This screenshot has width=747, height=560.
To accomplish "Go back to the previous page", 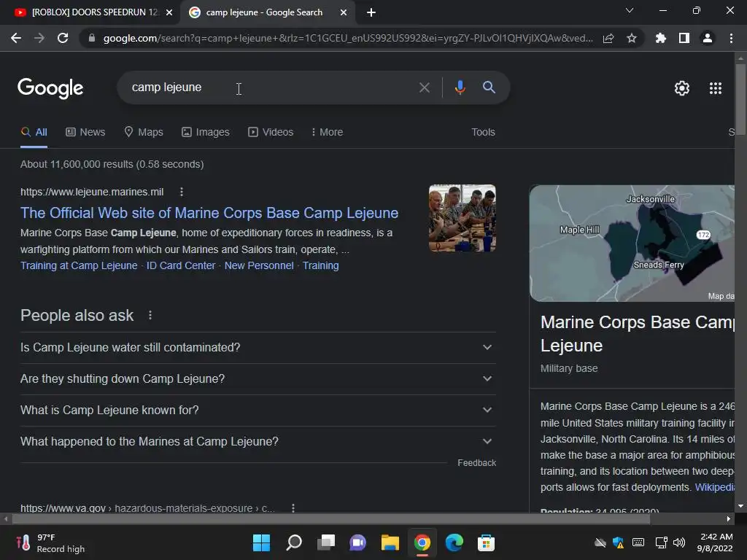I will pyautogui.click(x=16, y=38).
